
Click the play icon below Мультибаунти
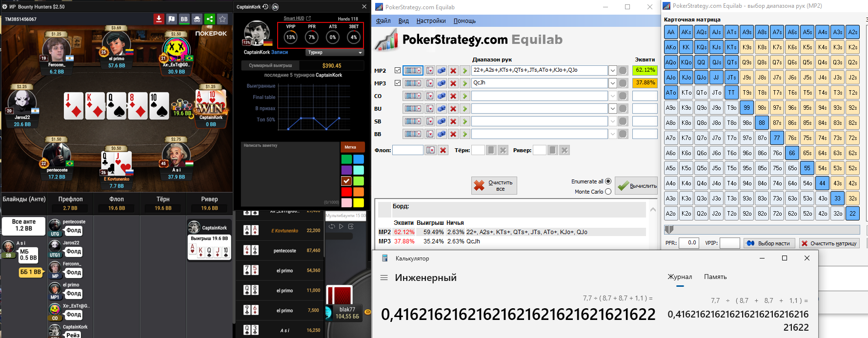[x=341, y=226]
